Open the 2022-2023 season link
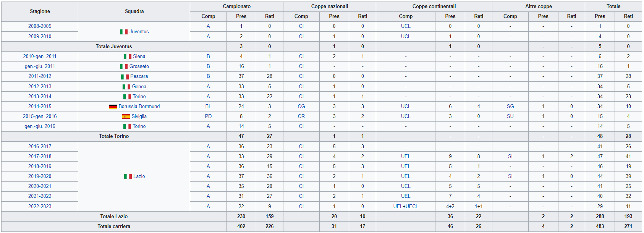The height and width of the screenshot is (233, 644). click(40, 206)
